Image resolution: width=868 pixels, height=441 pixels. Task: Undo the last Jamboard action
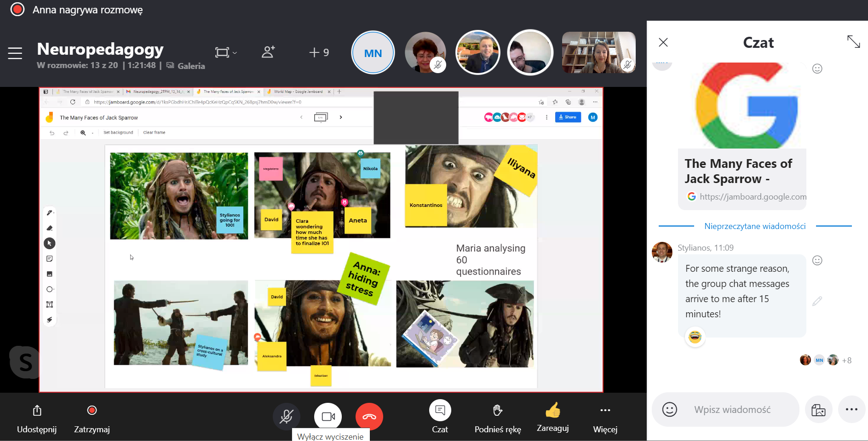pyautogui.click(x=52, y=132)
